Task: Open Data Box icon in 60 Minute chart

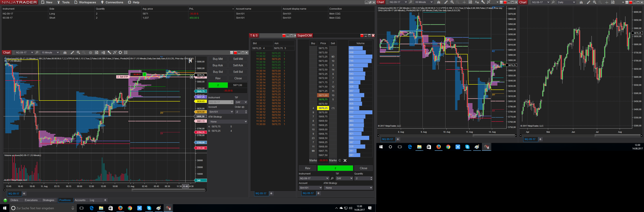Action: [470, 2]
